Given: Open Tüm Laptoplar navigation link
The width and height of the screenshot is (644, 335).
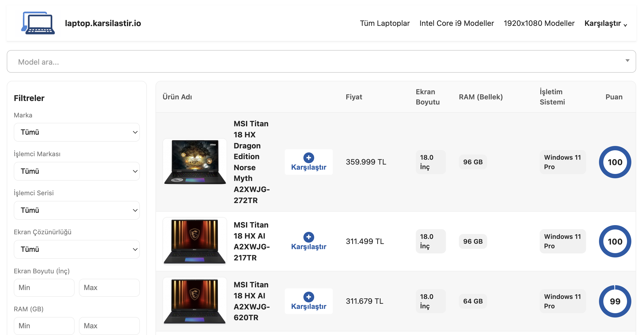Looking at the screenshot, I should point(385,23).
